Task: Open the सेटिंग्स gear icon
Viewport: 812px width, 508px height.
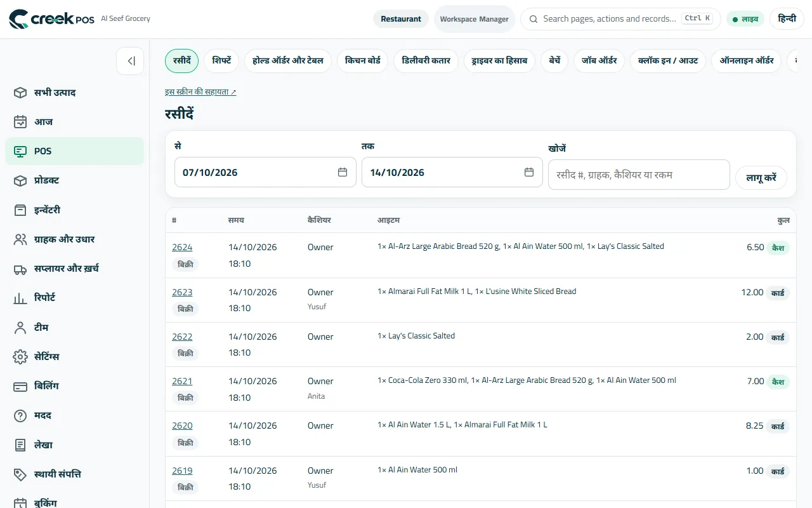Action: (x=20, y=357)
